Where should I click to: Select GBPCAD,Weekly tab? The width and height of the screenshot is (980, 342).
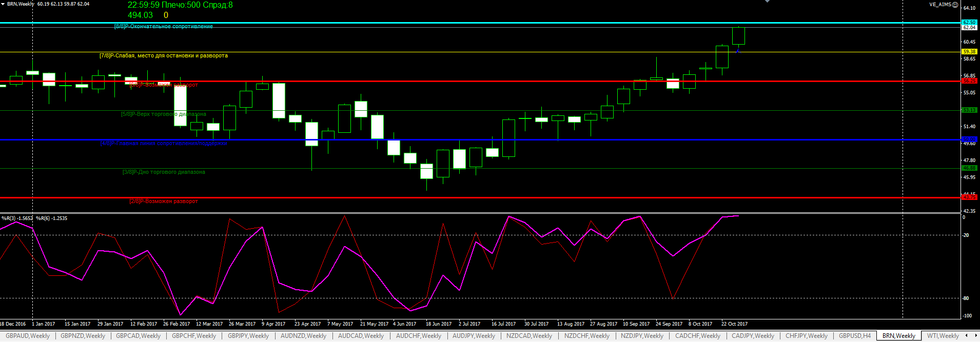click(x=139, y=336)
